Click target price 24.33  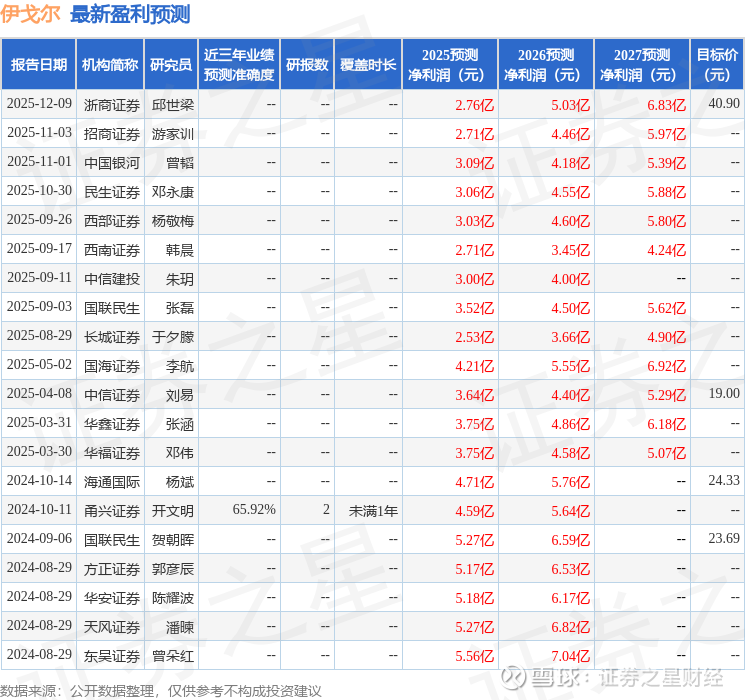[x=724, y=480]
